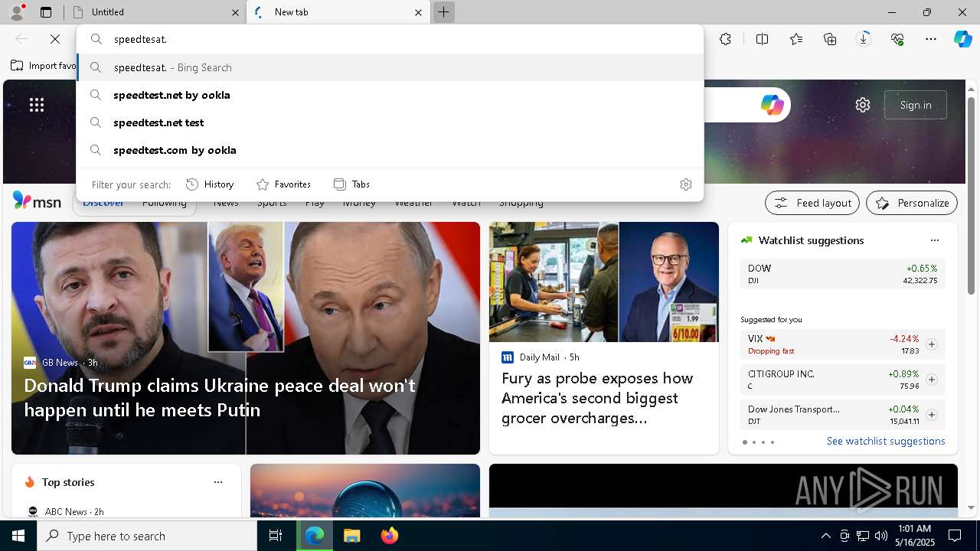Select suggestion 'speedtest.com by ookla'
This screenshot has height=551, width=980.
click(390, 150)
